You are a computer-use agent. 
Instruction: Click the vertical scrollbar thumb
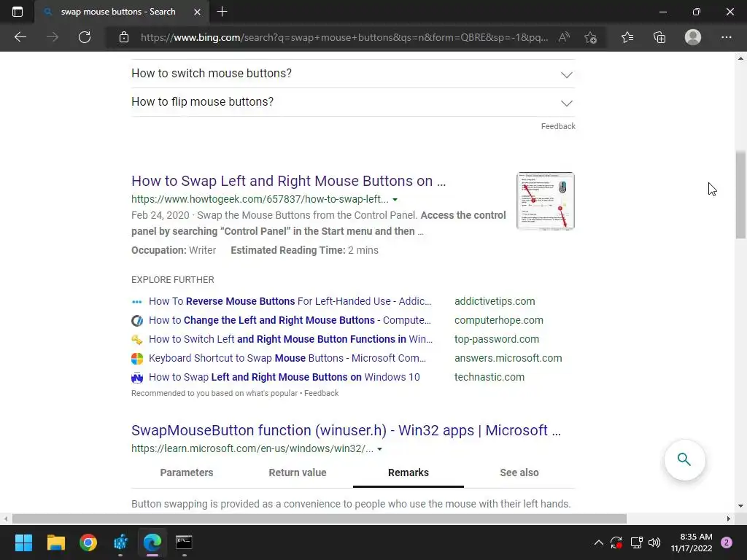740,194
